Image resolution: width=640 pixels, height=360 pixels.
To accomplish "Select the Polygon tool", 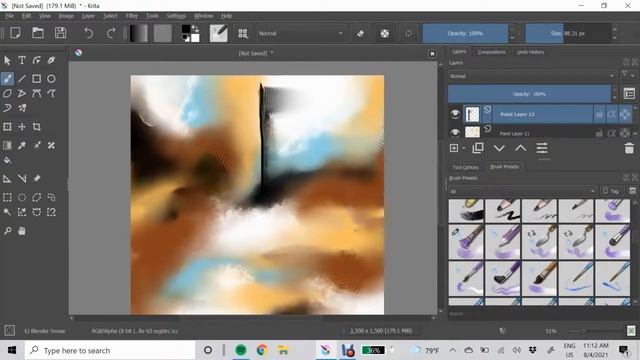I will click(7, 93).
